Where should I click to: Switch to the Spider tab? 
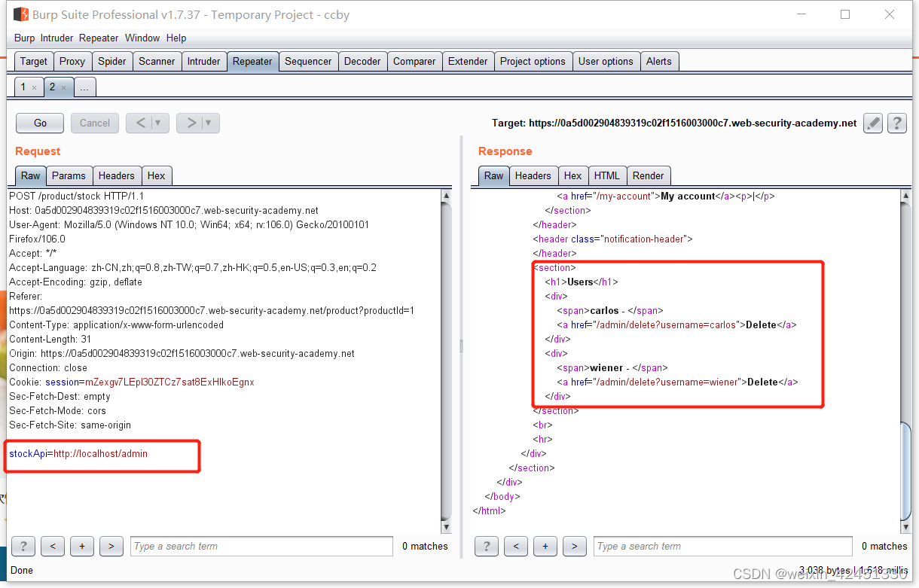112,61
